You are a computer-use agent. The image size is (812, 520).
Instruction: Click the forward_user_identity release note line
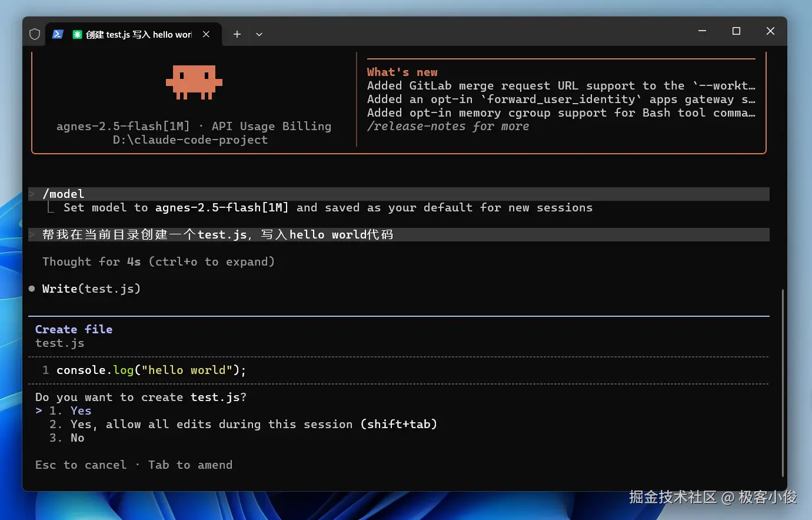click(561, 99)
